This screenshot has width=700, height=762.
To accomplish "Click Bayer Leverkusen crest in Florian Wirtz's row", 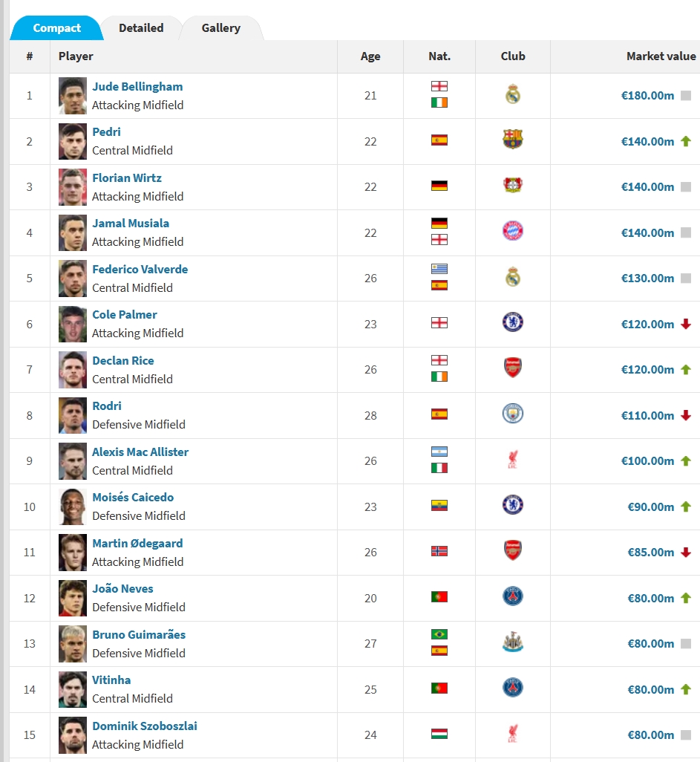I will (512, 186).
